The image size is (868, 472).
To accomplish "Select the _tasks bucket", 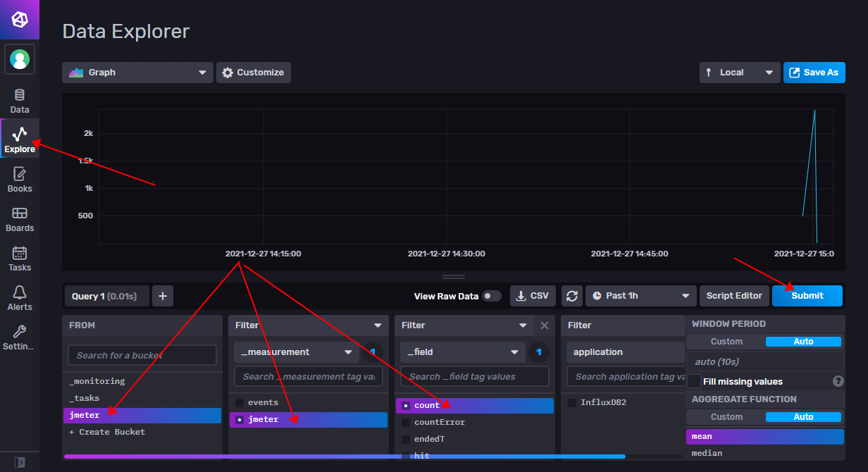I will 142,398.
